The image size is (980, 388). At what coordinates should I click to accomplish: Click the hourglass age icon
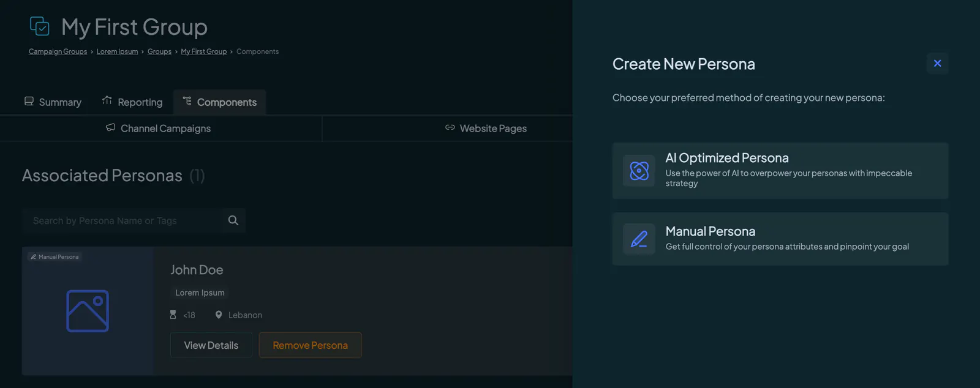point(173,315)
